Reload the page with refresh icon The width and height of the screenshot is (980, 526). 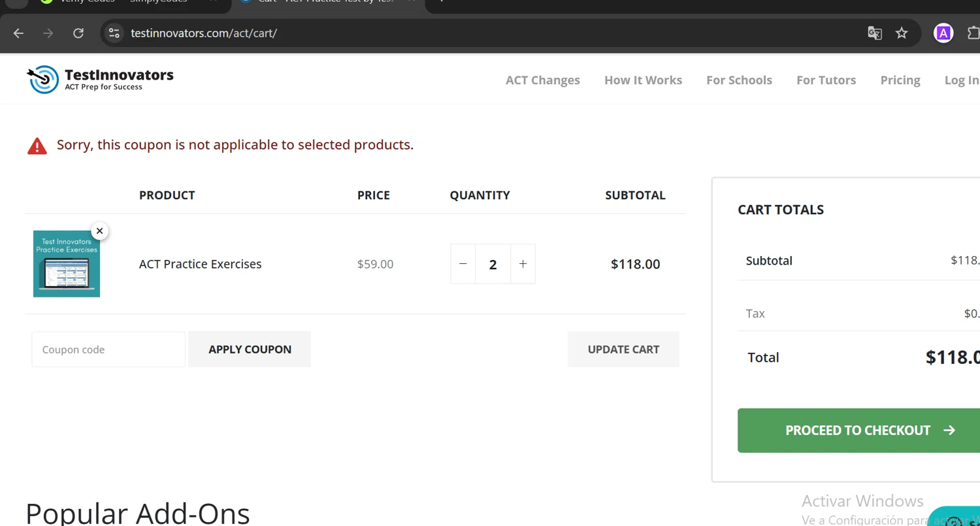78,33
